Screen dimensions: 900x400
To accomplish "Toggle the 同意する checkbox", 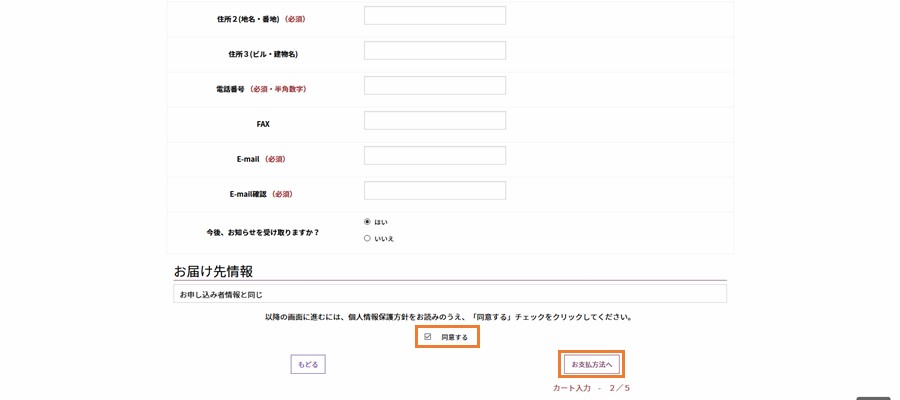I will point(428,337).
